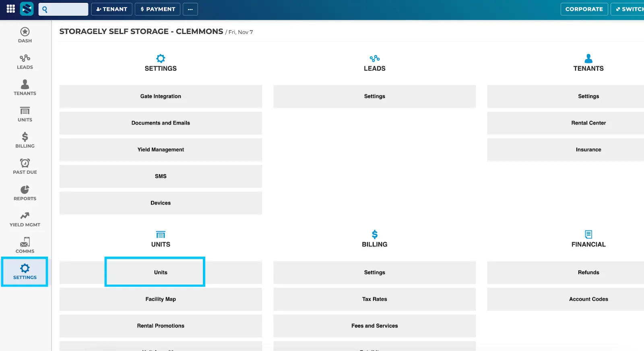Open Comms in the sidebar
Screen dimensions: 644x351
coord(25,245)
